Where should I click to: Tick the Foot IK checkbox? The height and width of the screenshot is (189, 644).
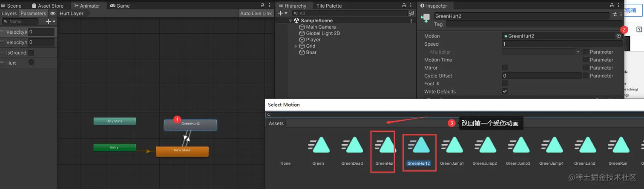[x=505, y=84]
